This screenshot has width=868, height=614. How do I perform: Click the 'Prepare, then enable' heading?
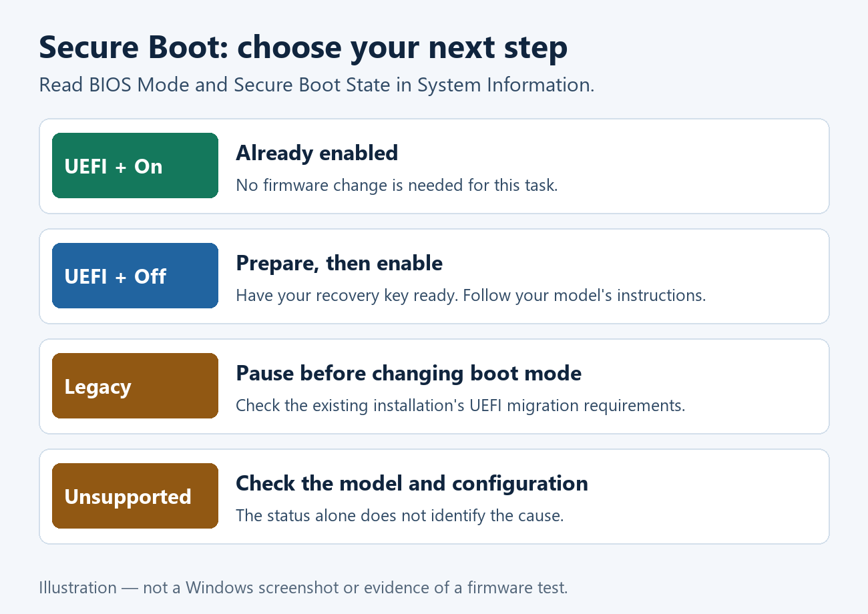click(x=339, y=264)
